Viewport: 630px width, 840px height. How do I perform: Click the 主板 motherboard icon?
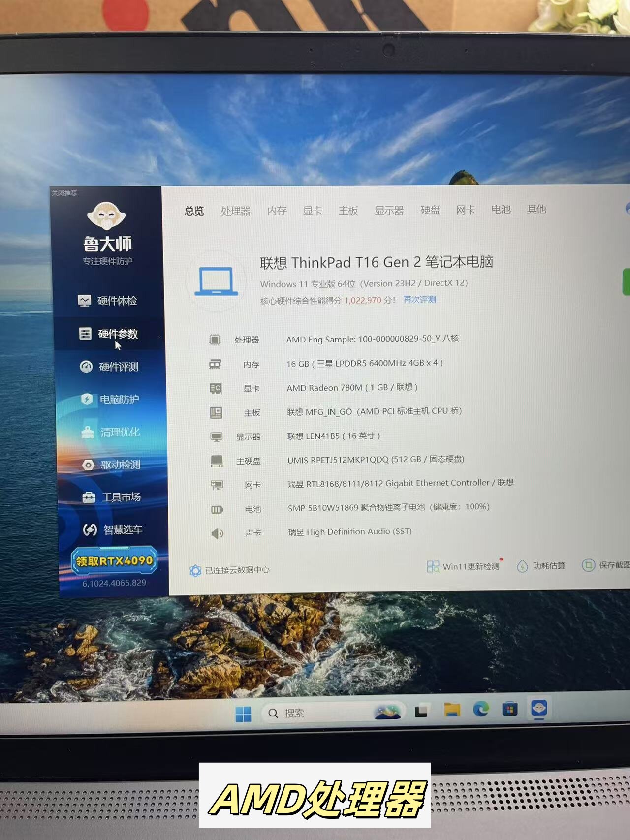[x=216, y=412]
